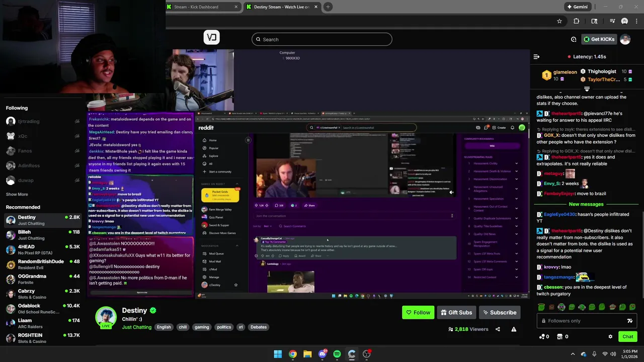644x362 pixels.
Task: Follow the Destiny channel
Action: coord(418,312)
